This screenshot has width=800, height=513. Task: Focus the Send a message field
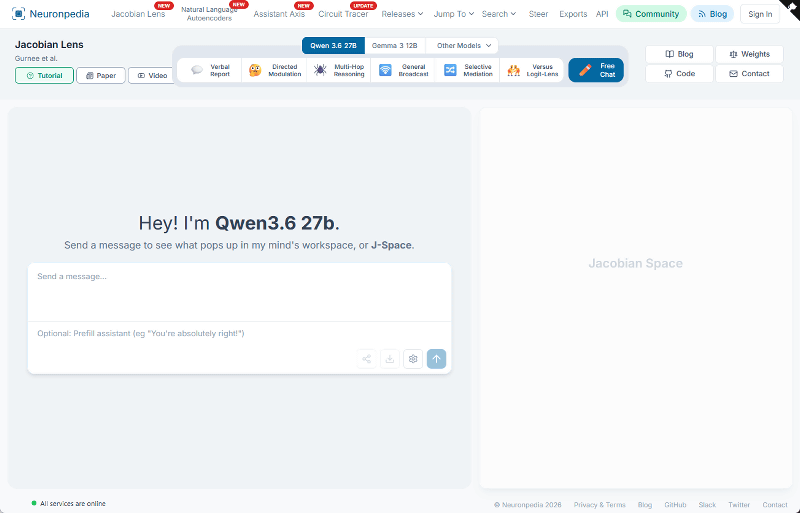point(239,292)
